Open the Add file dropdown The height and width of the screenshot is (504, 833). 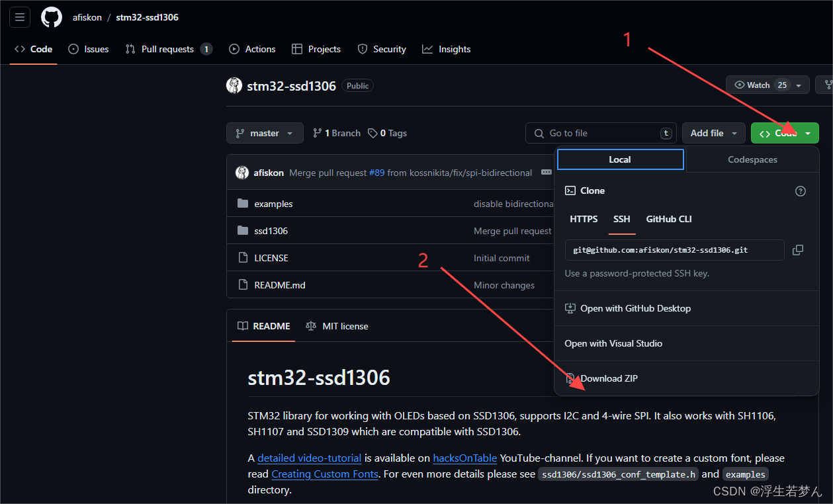point(714,133)
